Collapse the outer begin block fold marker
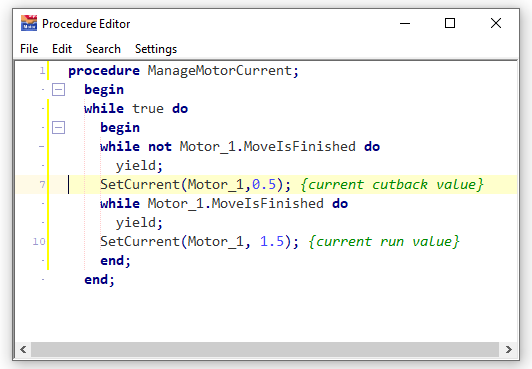The width and height of the screenshot is (532, 369). coord(58,90)
